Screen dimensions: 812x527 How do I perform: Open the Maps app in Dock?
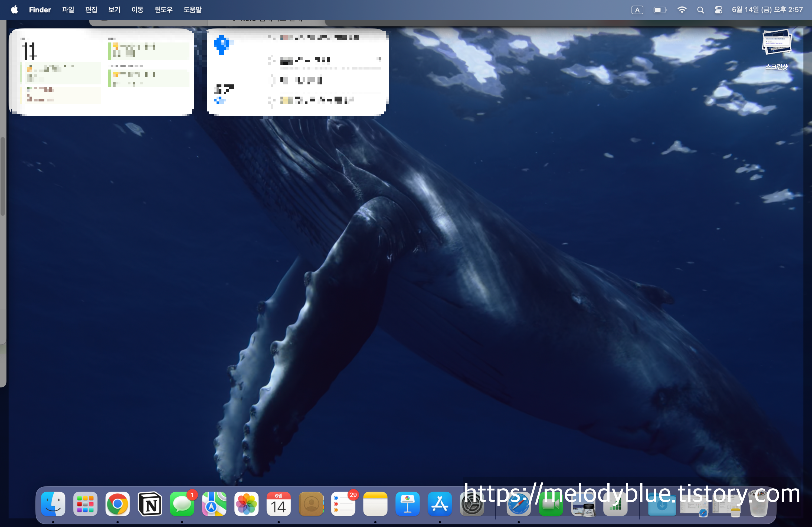214,504
